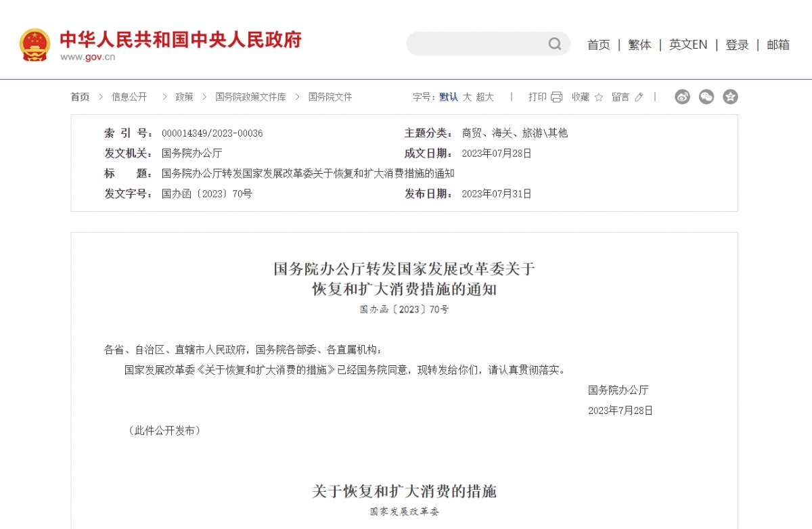Switch font size to 超大
This screenshot has height=529, width=812.
(484, 97)
